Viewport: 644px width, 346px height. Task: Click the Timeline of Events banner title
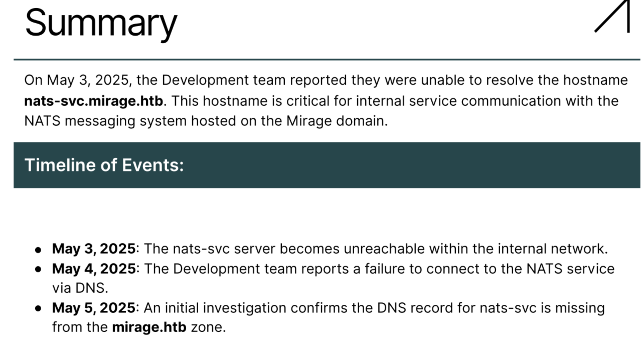(104, 165)
